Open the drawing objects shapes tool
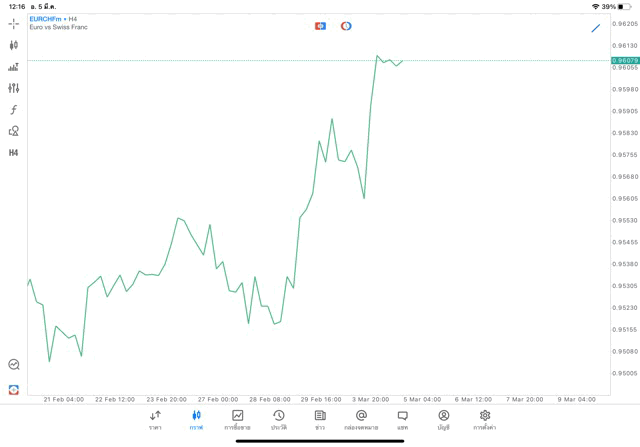 (14, 131)
